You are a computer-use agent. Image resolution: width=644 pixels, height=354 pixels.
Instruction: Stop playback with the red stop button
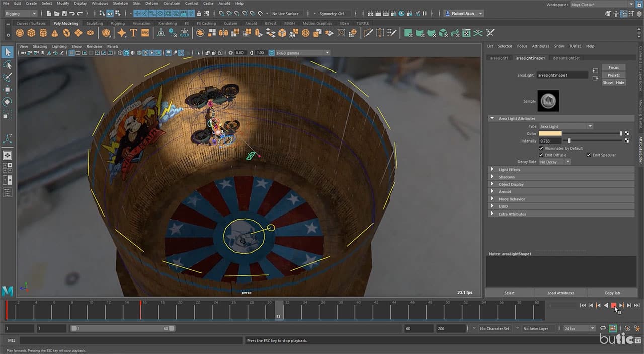click(613, 305)
